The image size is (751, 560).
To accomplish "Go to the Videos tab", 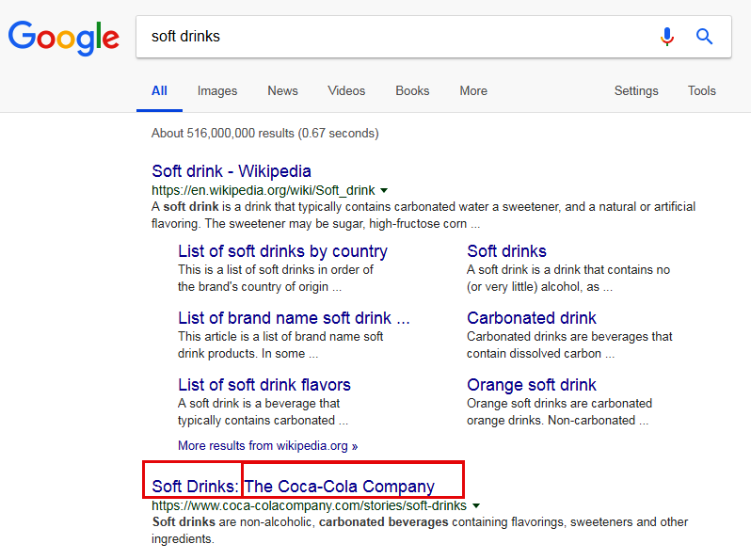I will [346, 91].
